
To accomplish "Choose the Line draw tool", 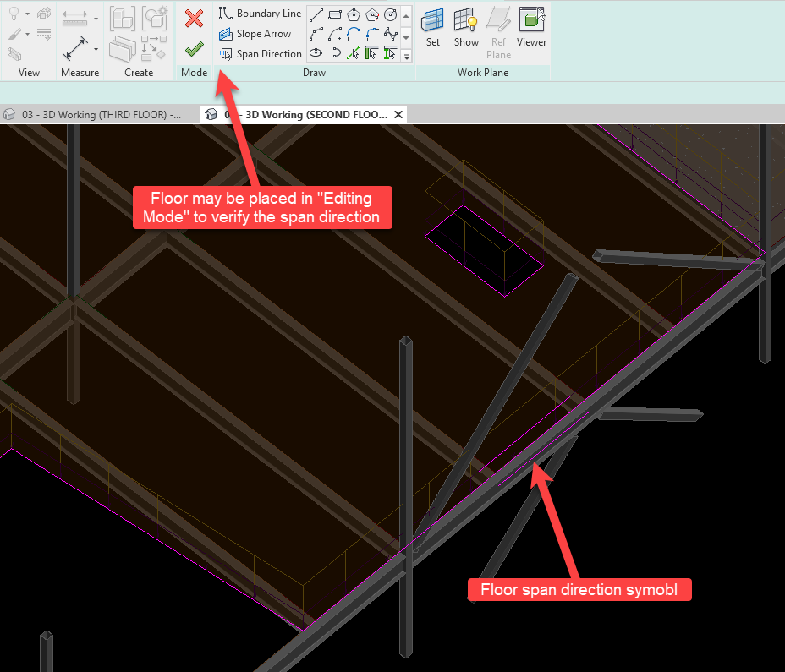I will [x=316, y=14].
